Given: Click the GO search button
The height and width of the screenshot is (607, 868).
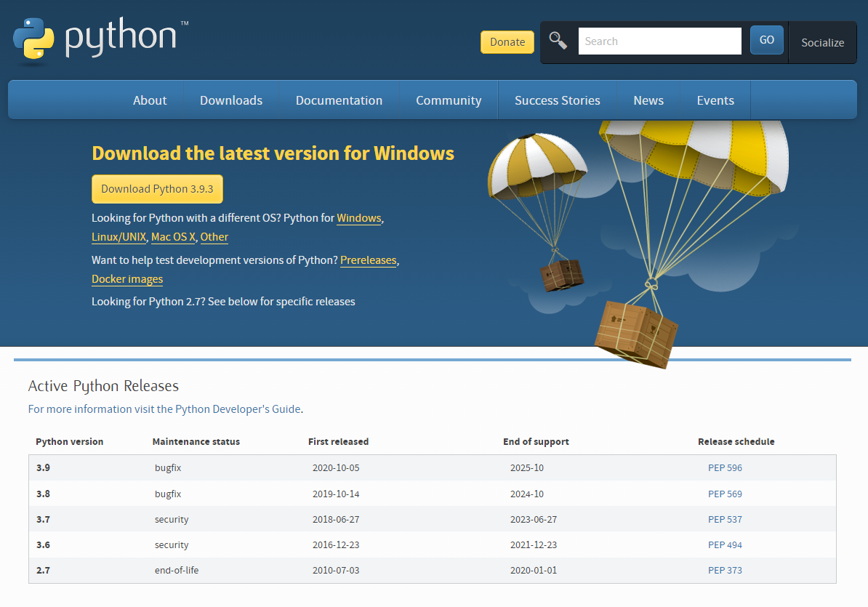Looking at the screenshot, I should coord(767,40).
